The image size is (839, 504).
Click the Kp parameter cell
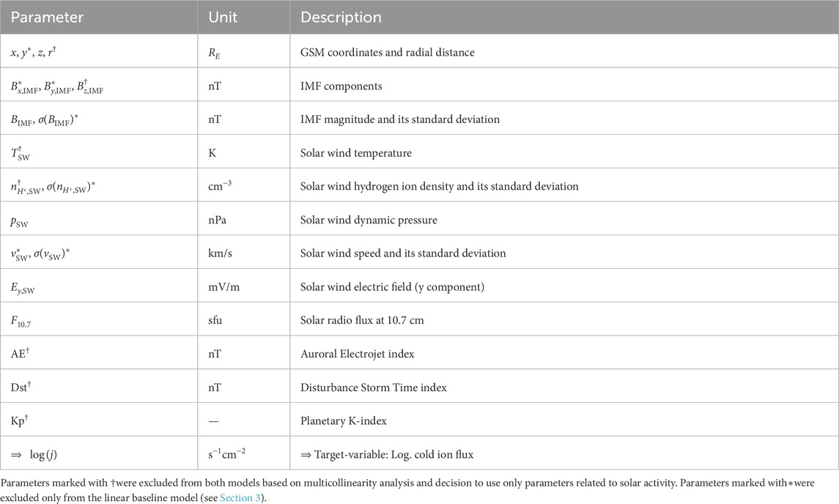click(x=22, y=421)
